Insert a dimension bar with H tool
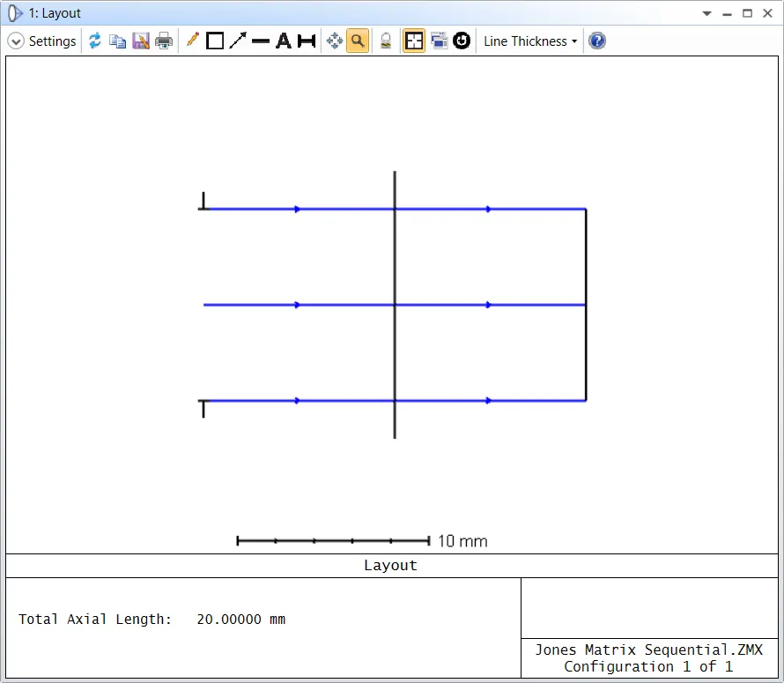The height and width of the screenshot is (683, 784). [x=307, y=41]
